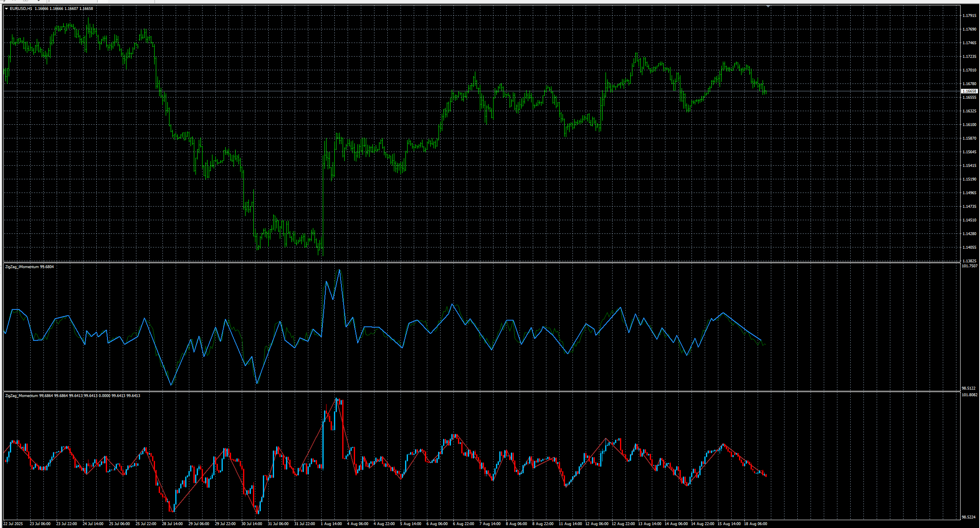Click the 6 Aug 06:00 time axis label
This screenshot has width=980, height=528.
[437, 524]
